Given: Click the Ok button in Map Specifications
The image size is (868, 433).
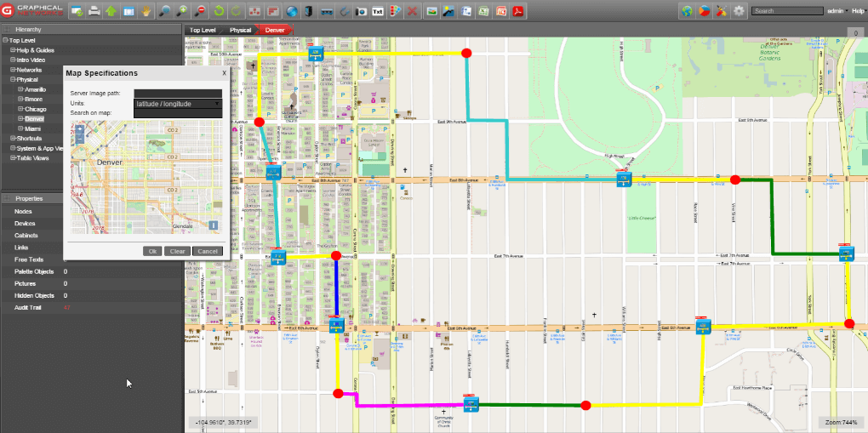Looking at the screenshot, I should tap(152, 252).
